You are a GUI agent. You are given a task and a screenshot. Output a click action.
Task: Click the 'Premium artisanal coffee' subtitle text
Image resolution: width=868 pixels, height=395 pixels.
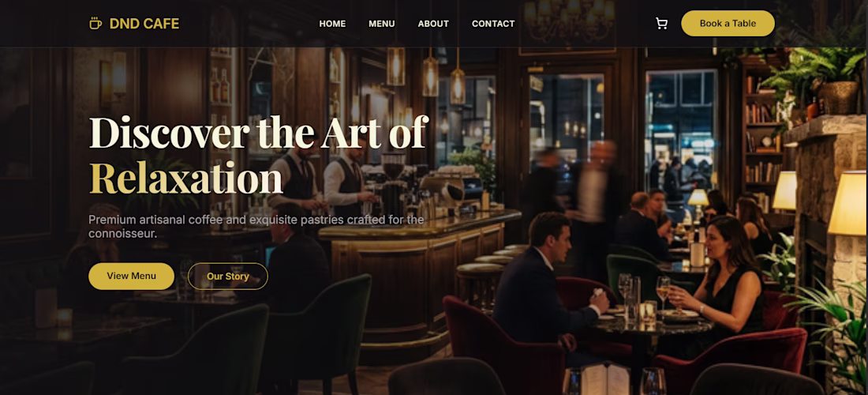256,227
